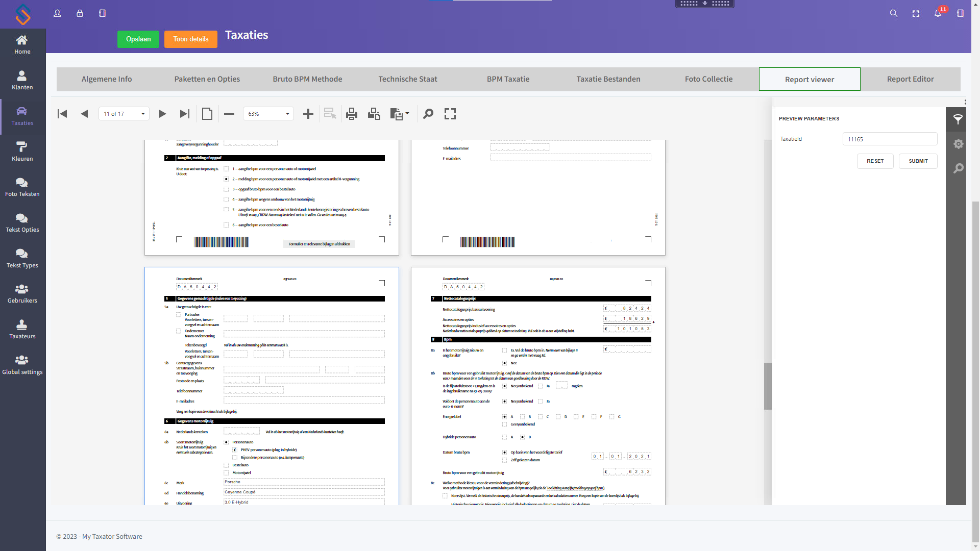Open Klanten in sidebar

22,81
